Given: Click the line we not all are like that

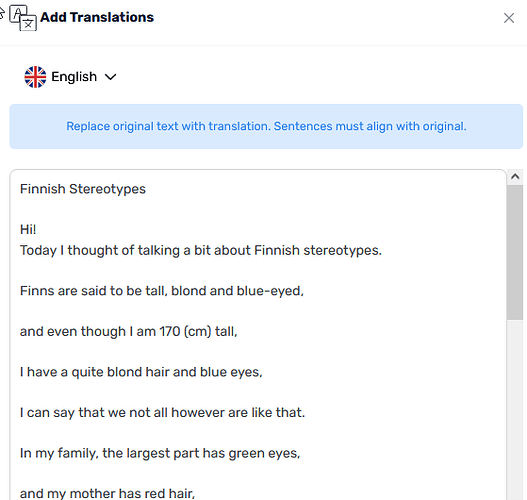Looking at the screenshot, I should click(162, 413).
